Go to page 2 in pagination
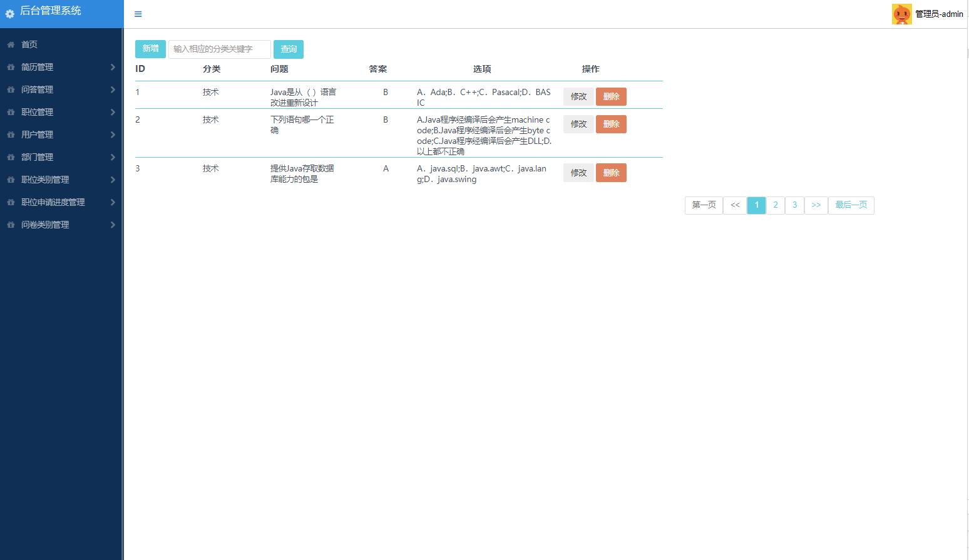 [775, 205]
